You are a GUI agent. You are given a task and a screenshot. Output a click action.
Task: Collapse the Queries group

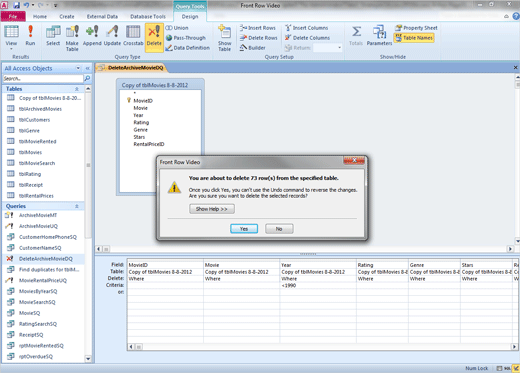[77, 206]
